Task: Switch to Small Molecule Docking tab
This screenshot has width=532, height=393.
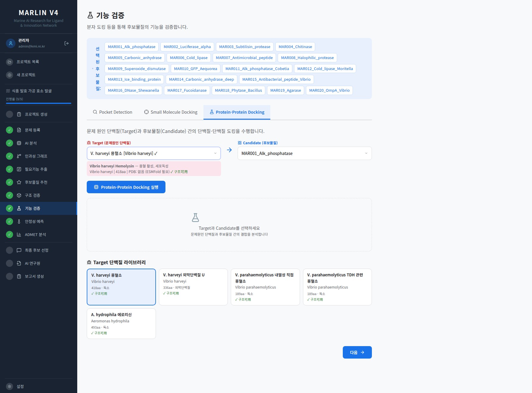Action: (171, 112)
